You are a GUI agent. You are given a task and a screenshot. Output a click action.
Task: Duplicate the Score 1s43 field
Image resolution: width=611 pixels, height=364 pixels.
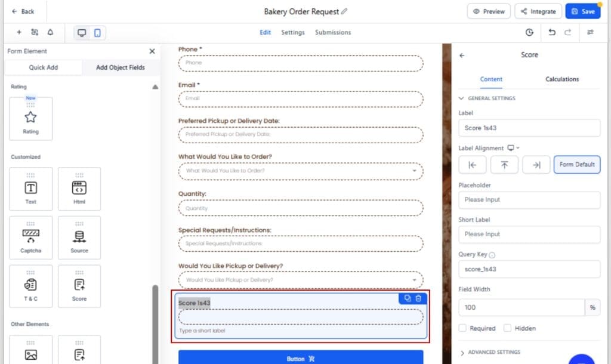pos(406,298)
